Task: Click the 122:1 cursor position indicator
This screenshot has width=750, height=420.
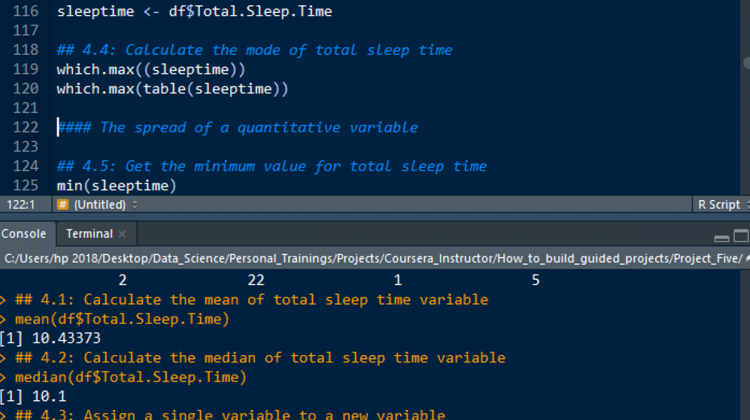Action: click(22, 204)
